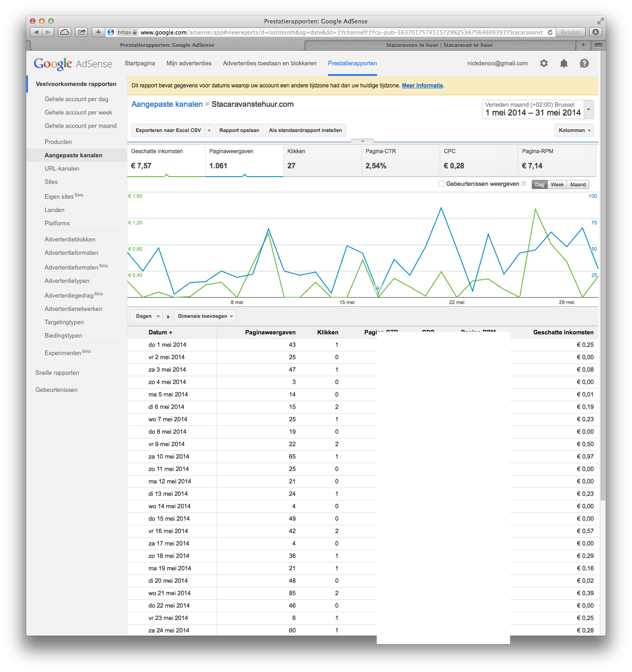The height and width of the screenshot is (672, 632).
Task: Select the Pagina-RPM metric tab
Action: click(557, 160)
